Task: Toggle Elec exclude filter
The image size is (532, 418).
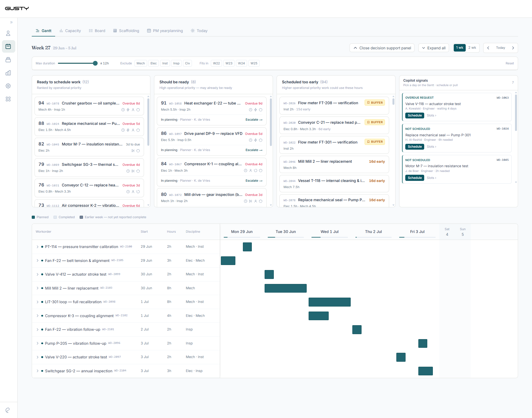Action: click(x=153, y=63)
